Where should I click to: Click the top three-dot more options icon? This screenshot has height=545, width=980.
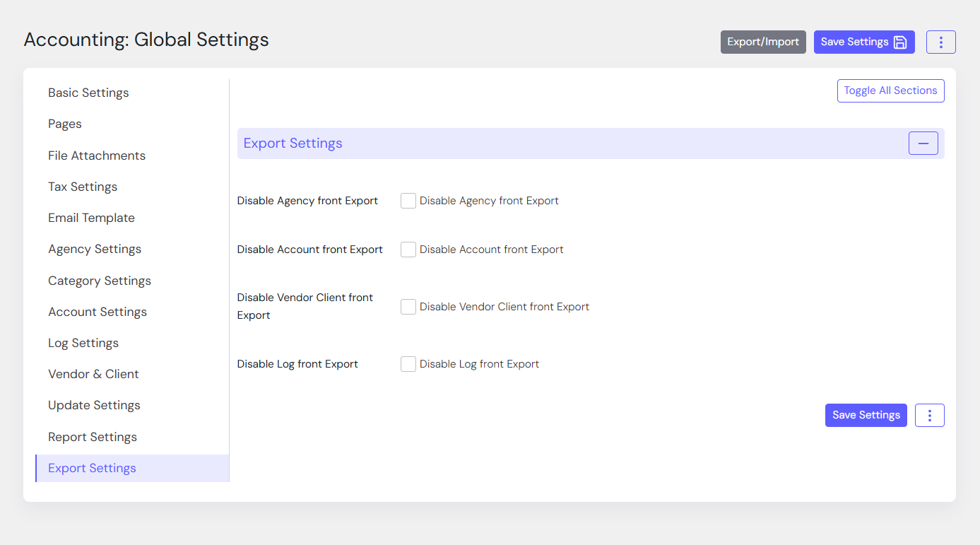point(940,42)
